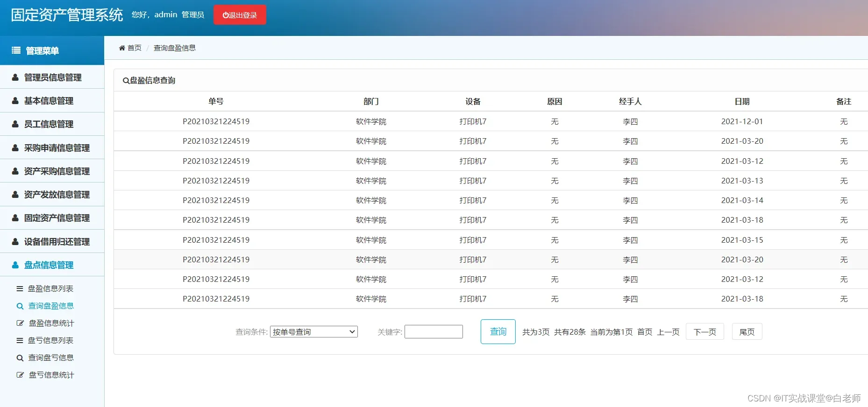Click the red 退出登录 button
Screen dimensions: 868x407
click(x=240, y=15)
